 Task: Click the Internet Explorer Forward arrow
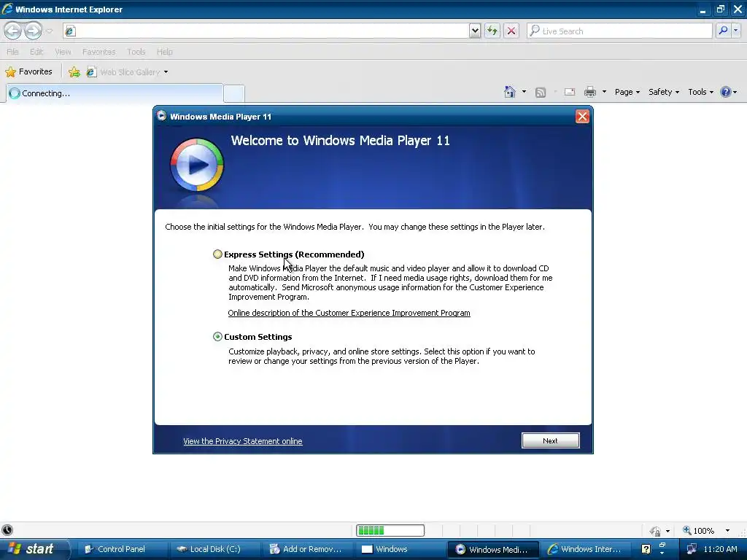[x=33, y=31]
